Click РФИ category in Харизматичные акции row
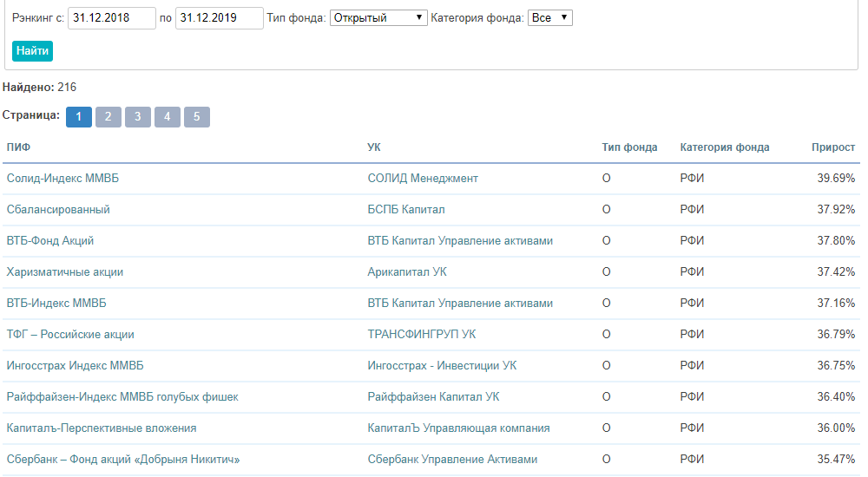Image resolution: width=868 pixels, height=477 pixels. (692, 271)
